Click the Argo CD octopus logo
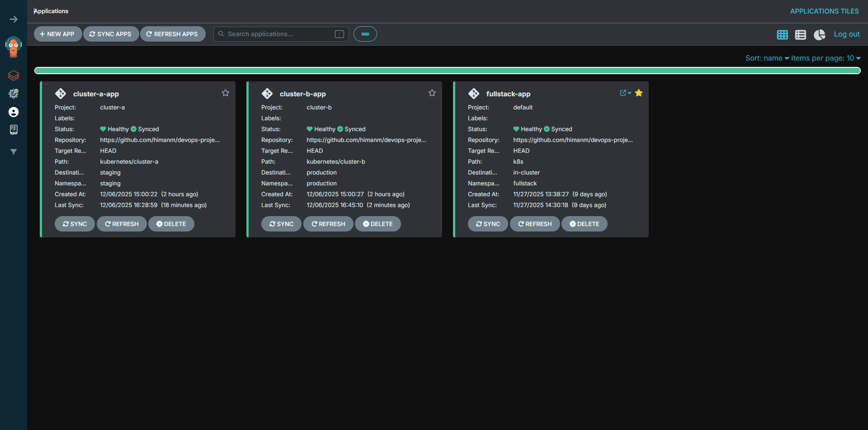Image resolution: width=868 pixels, height=430 pixels. [x=13, y=47]
